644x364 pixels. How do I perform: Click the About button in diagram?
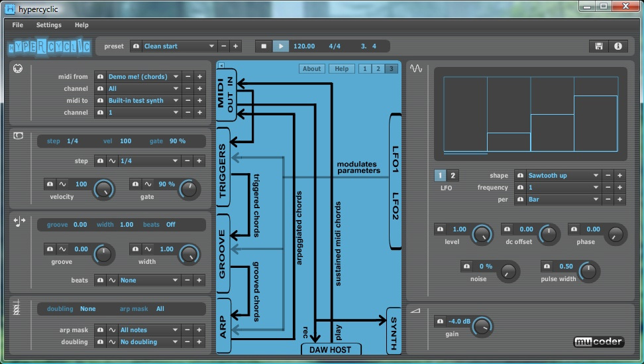pos(312,68)
